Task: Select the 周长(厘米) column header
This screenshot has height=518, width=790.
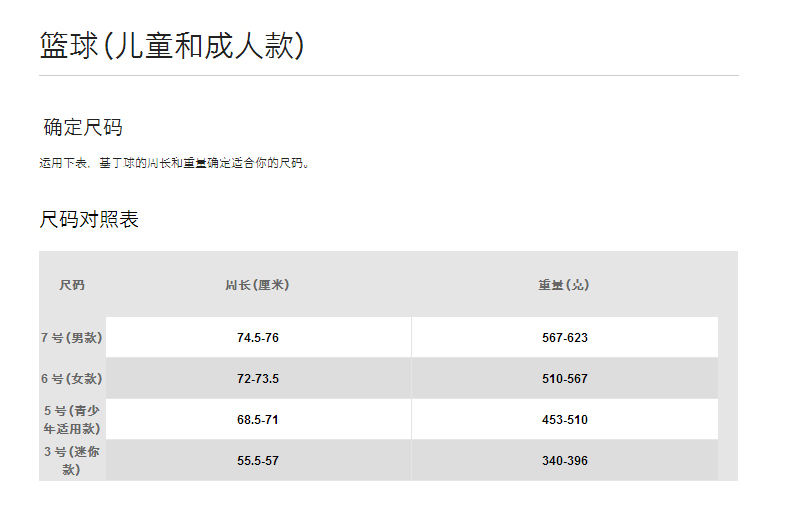Action: click(x=257, y=285)
